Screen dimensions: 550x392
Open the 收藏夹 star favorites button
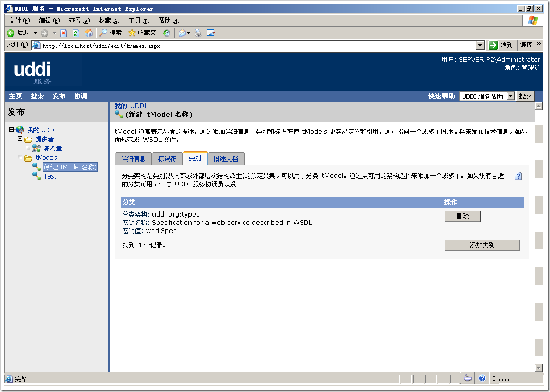click(142, 33)
